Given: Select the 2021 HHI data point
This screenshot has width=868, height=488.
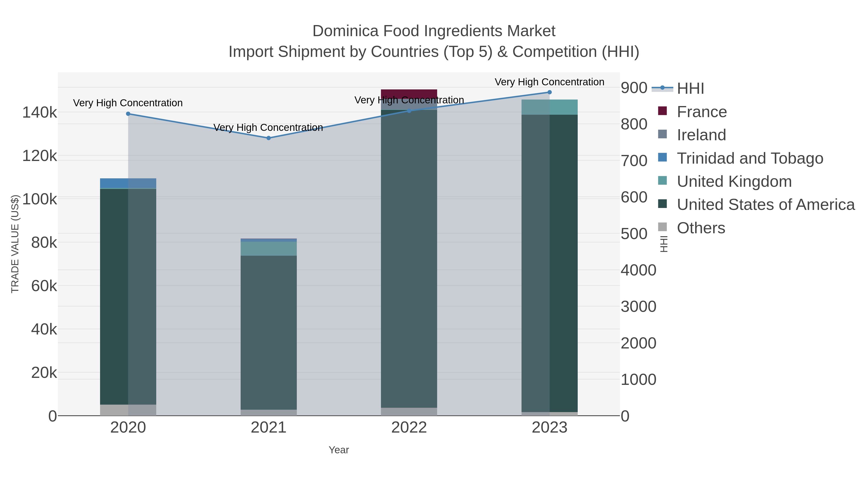Looking at the screenshot, I should coord(269,138).
